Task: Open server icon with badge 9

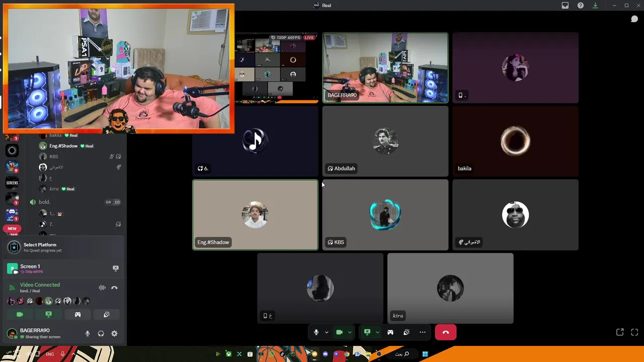Action: pos(12,166)
